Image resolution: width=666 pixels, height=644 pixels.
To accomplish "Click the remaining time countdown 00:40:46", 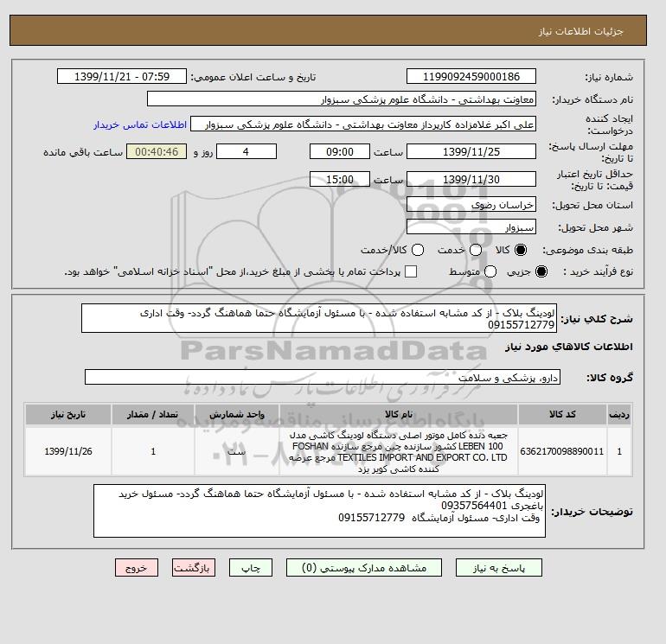I will tap(157, 151).
